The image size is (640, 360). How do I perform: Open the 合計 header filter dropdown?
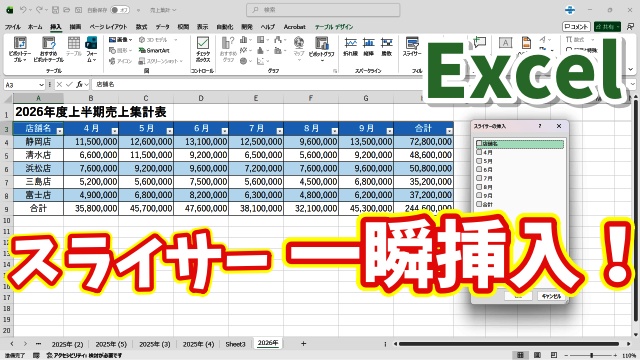point(449,131)
